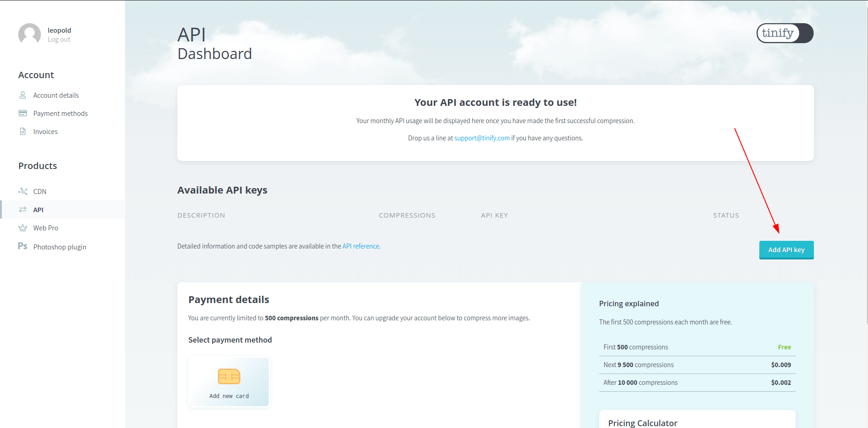
Task: Open the support@tinify.com email link
Action: click(x=482, y=138)
